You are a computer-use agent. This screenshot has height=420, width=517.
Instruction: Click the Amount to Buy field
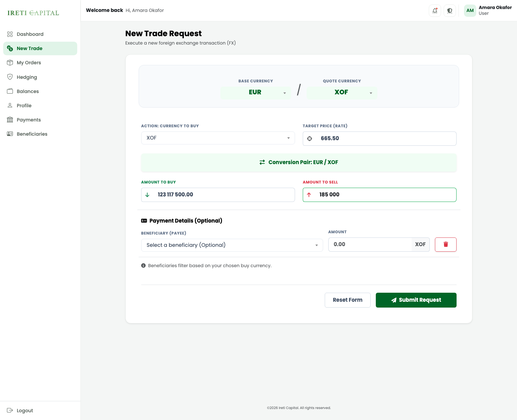click(x=218, y=195)
